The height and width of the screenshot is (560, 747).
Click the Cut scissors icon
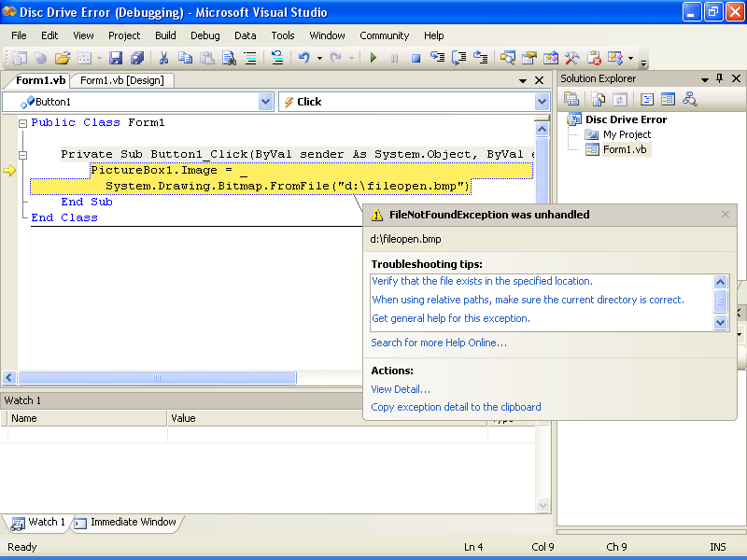(164, 58)
